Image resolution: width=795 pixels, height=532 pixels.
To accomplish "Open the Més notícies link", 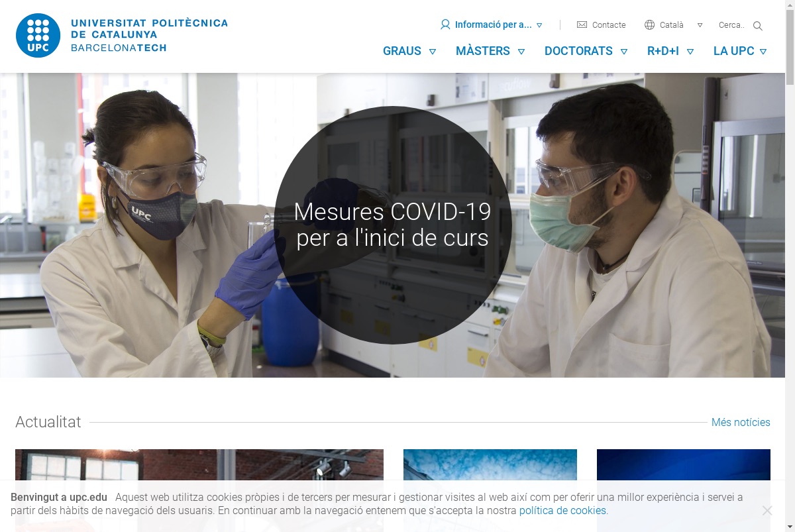I will [x=741, y=422].
